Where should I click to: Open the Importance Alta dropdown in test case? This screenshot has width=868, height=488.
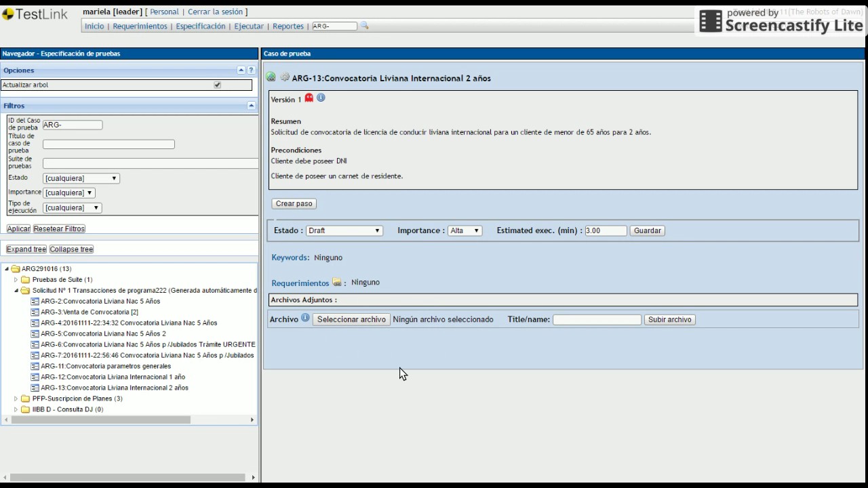pos(465,230)
